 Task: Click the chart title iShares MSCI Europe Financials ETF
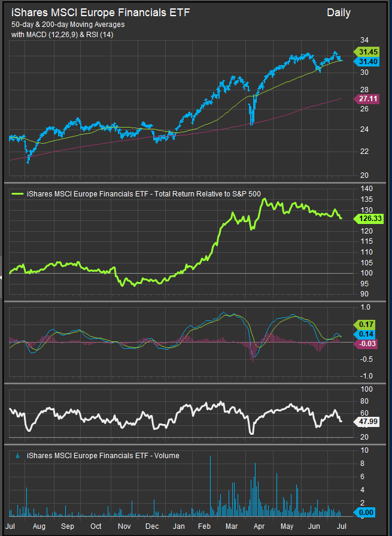click(x=101, y=13)
